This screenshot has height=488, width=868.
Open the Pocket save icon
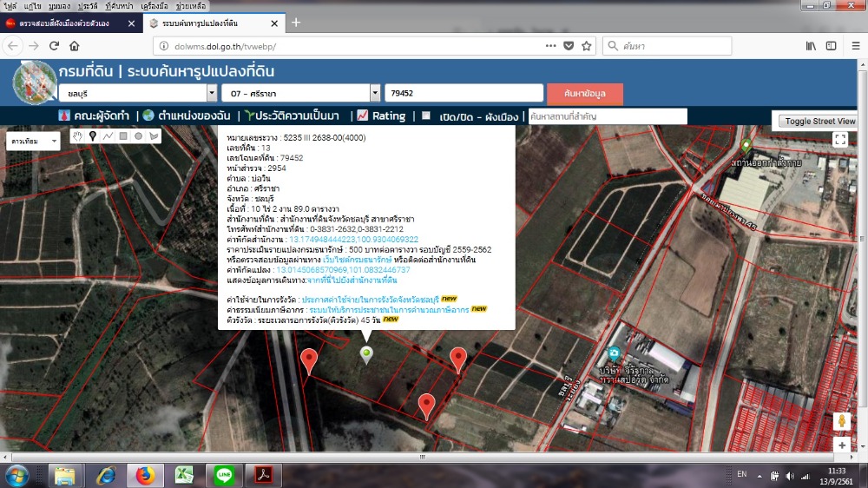pyautogui.click(x=569, y=46)
